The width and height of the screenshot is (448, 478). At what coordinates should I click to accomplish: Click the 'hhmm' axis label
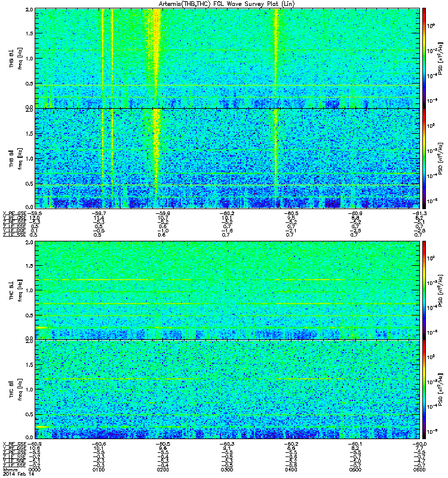(10, 470)
